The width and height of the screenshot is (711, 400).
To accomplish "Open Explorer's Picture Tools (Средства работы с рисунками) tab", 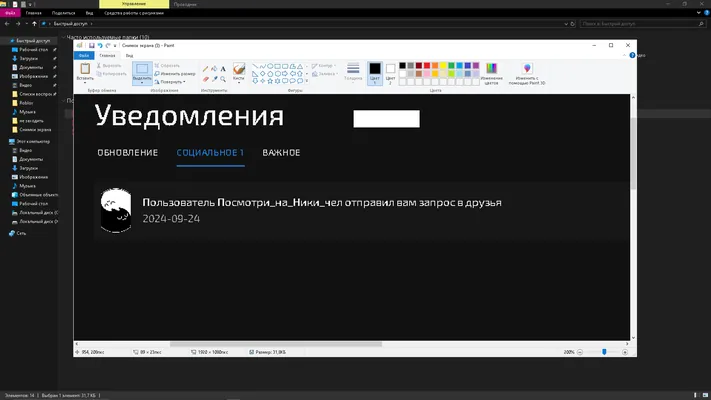I will [134, 13].
